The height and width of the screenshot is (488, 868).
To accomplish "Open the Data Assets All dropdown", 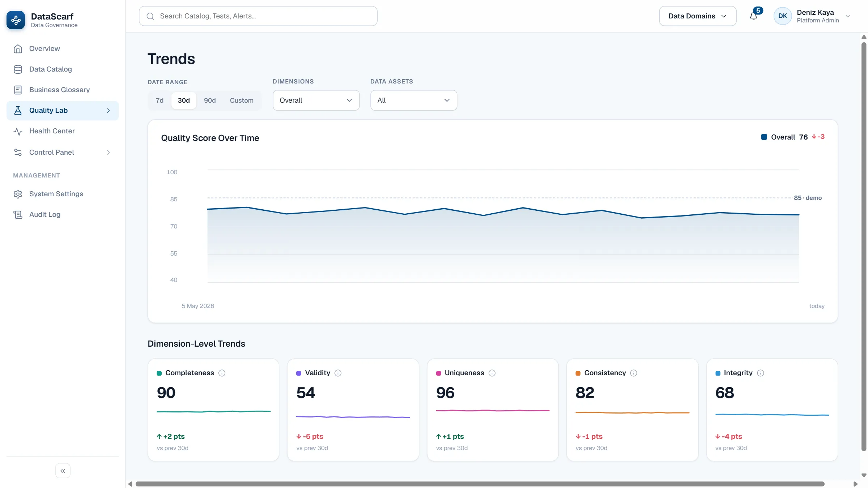I will click(x=414, y=100).
